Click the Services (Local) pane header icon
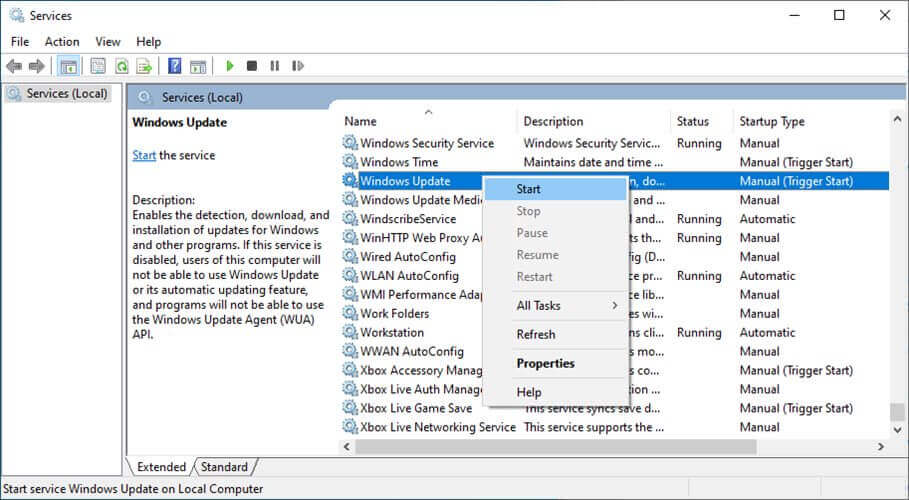 (144, 97)
